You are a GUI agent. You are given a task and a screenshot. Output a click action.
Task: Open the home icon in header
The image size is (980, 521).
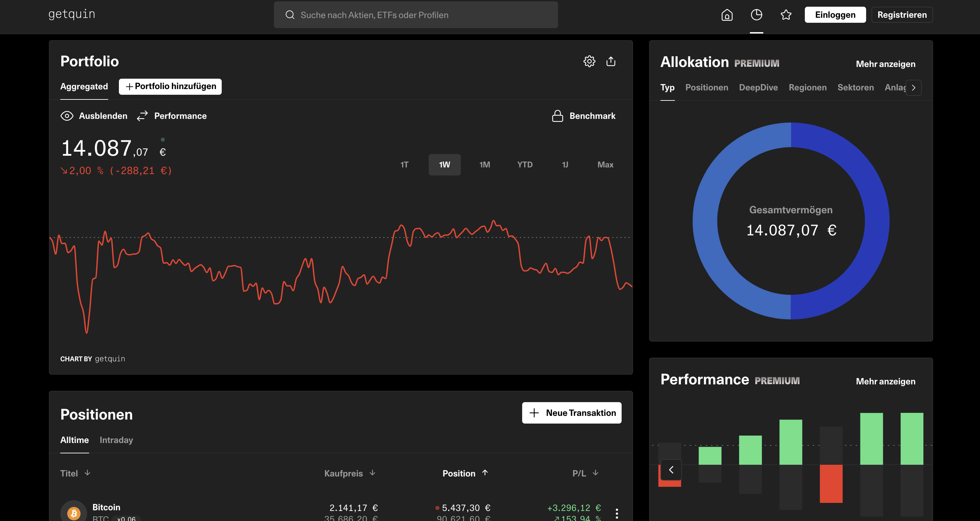[727, 15]
